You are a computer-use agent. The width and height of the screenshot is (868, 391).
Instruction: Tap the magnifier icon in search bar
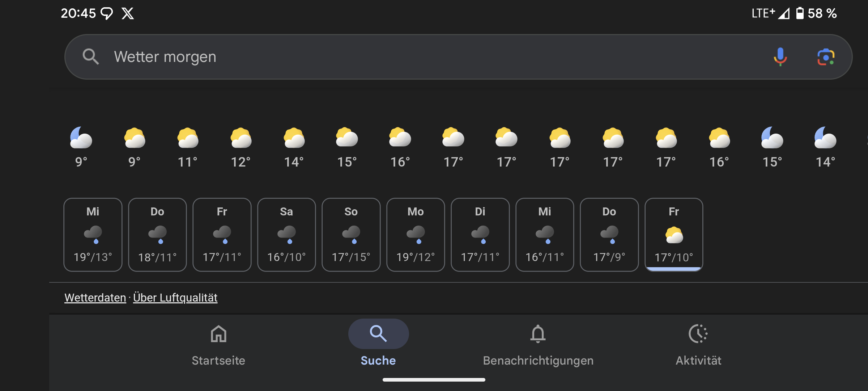pyautogui.click(x=90, y=57)
